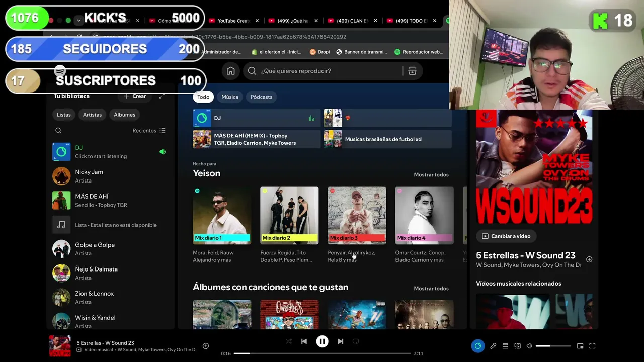Toggle repeat in the player bar
644x362 pixels.
click(x=356, y=341)
